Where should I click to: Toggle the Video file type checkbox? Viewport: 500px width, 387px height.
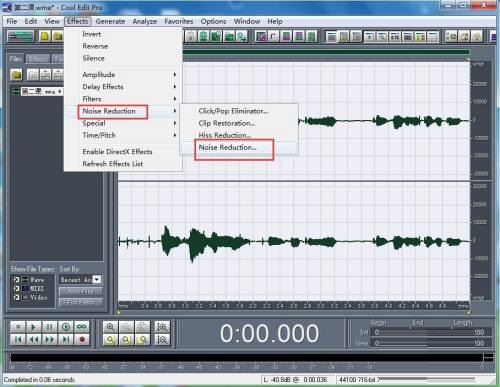point(16,297)
